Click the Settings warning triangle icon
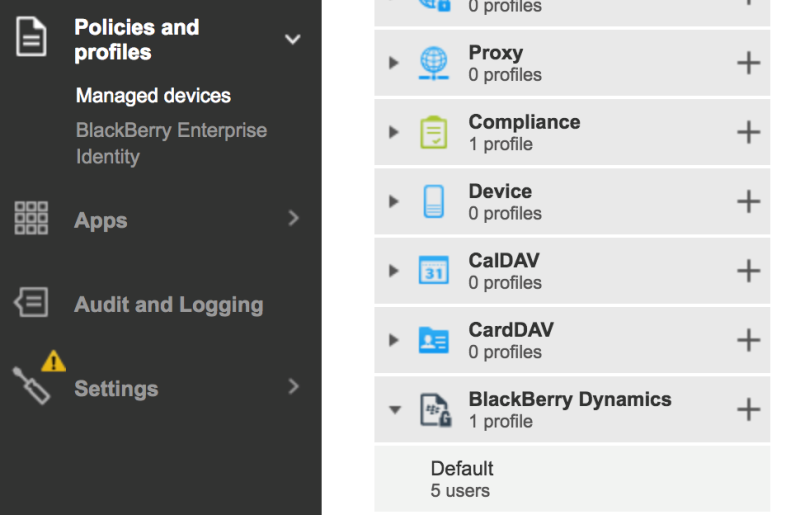 54,361
